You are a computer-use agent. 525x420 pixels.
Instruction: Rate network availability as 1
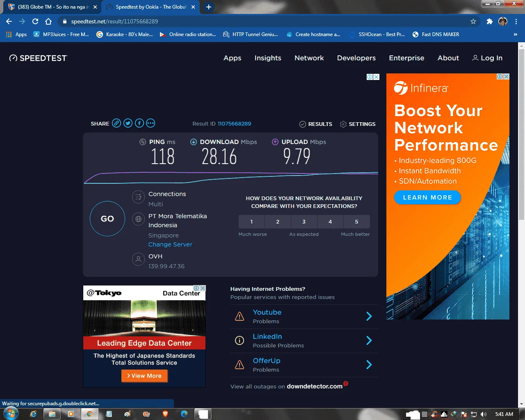coord(251,221)
